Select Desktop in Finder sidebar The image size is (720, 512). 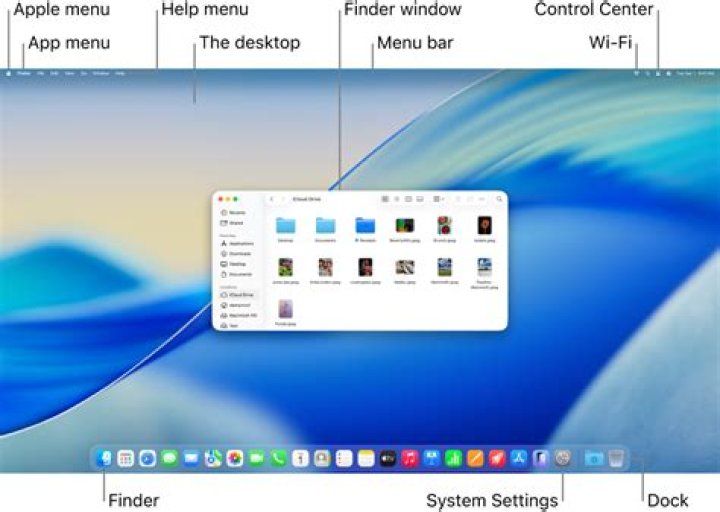[x=234, y=264]
